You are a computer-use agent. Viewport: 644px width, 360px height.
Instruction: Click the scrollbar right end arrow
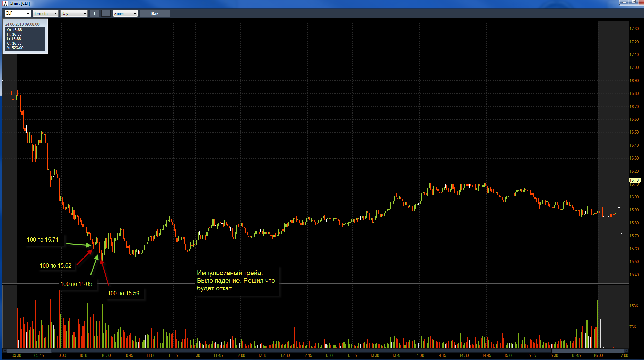626,351
